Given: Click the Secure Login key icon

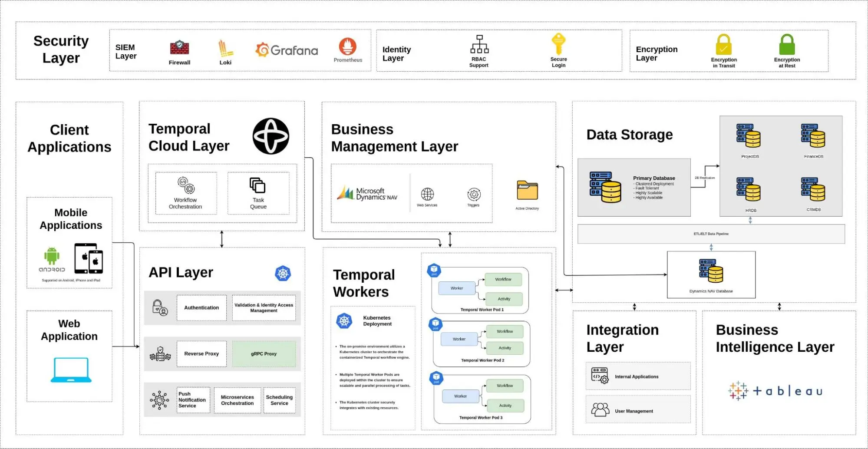Looking at the screenshot, I should [558, 44].
